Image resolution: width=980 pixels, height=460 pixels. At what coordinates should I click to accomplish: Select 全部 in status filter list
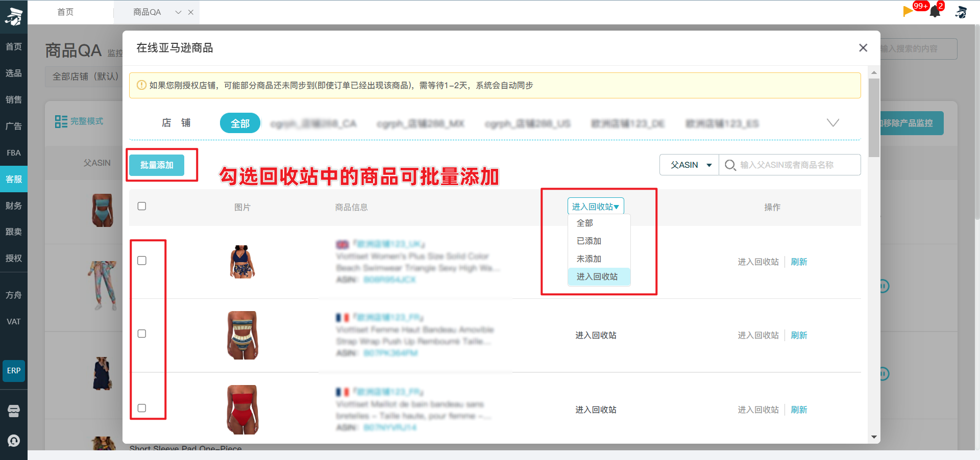click(x=599, y=223)
